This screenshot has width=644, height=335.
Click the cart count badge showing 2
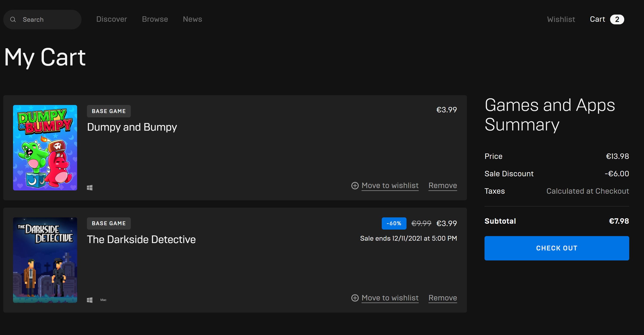[617, 20]
